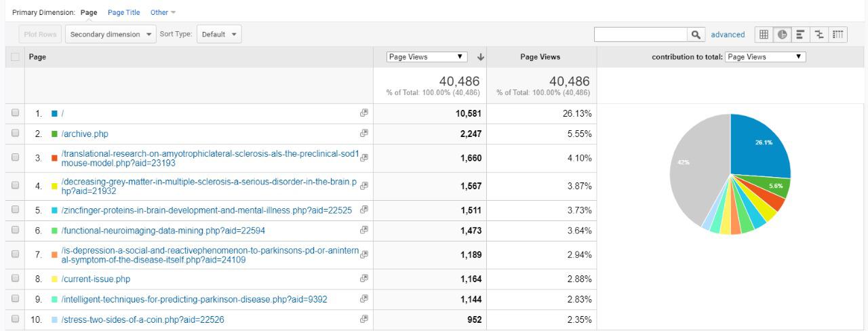This screenshot has height=331, width=868.
Task: Expand the Sort Type Default dropdown
Action: (x=218, y=34)
